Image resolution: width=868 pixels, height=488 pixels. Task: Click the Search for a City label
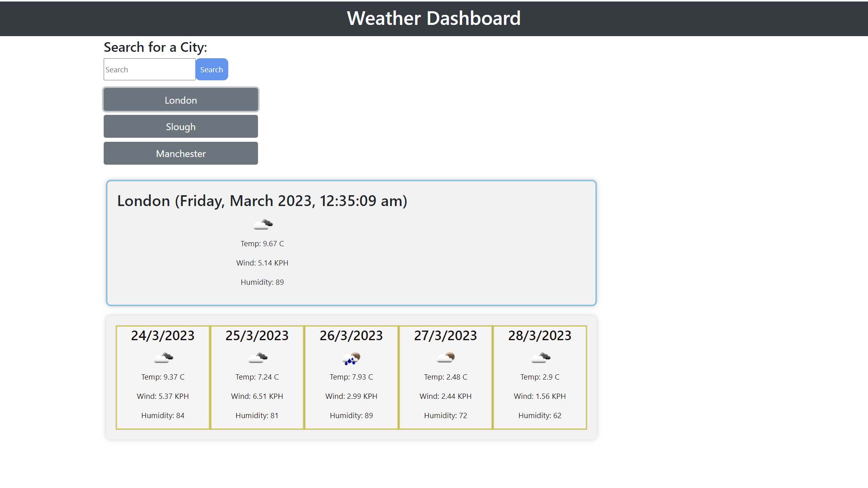coord(156,47)
